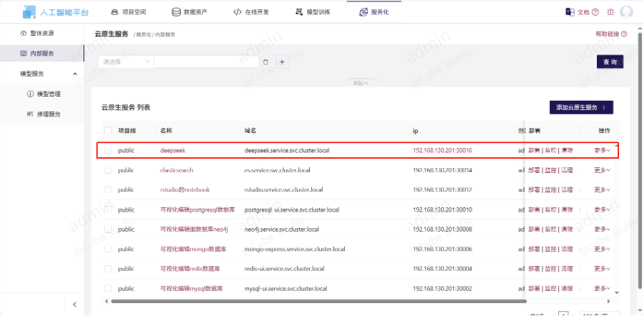
Task: Click the 数据资产 database icon
Action: point(176,12)
